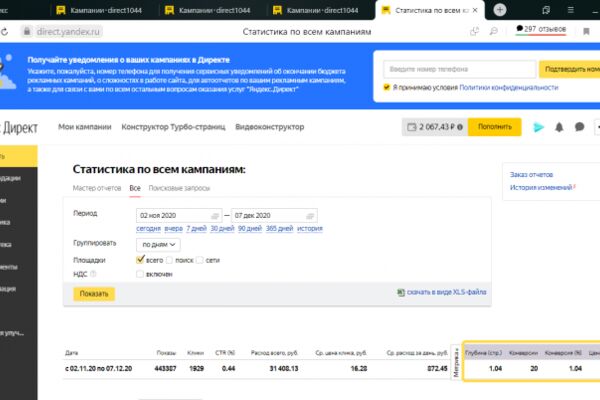
Task: Click the Расход всего, руб. column header
Action: [274, 353]
